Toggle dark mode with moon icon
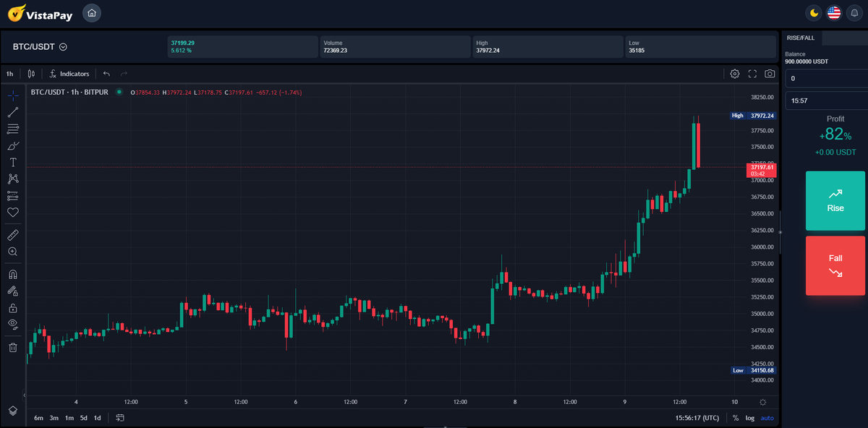Screen dimensions: 868x428 (814, 12)
